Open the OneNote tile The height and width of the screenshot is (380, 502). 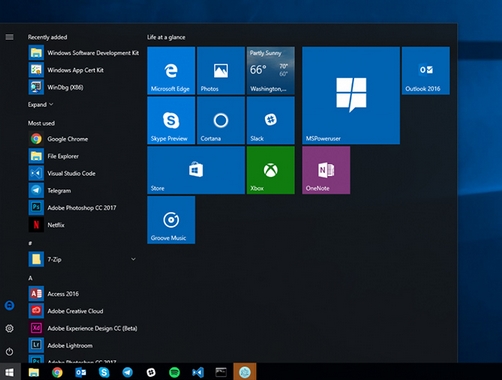click(326, 170)
